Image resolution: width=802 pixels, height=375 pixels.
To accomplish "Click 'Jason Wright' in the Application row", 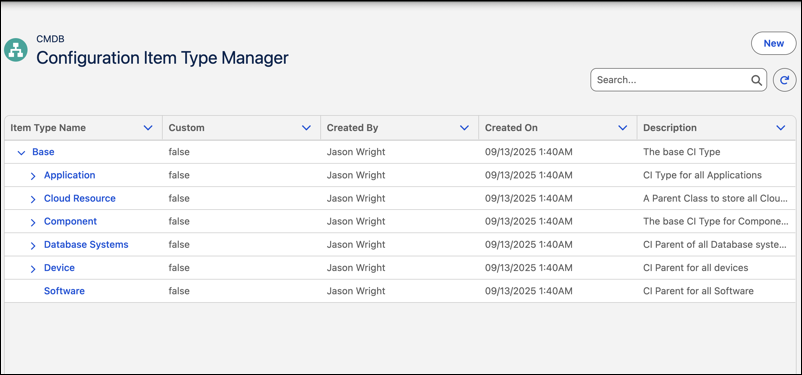I will (356, 175).
